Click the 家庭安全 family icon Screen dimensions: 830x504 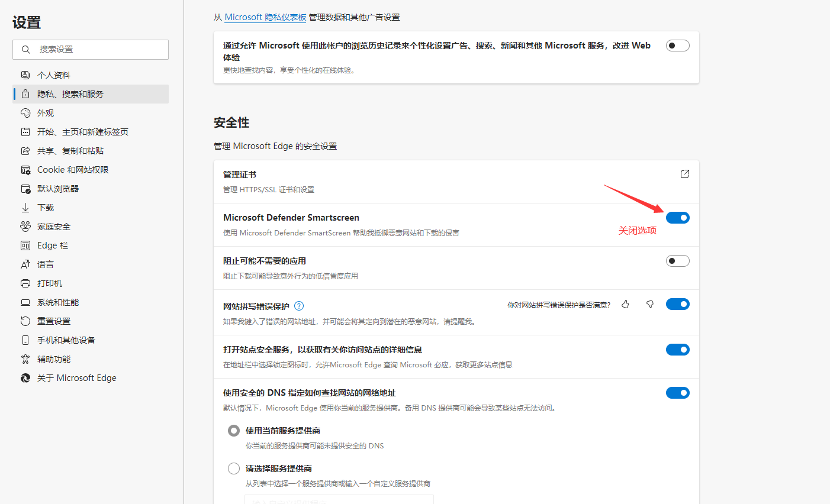point(25,227)
